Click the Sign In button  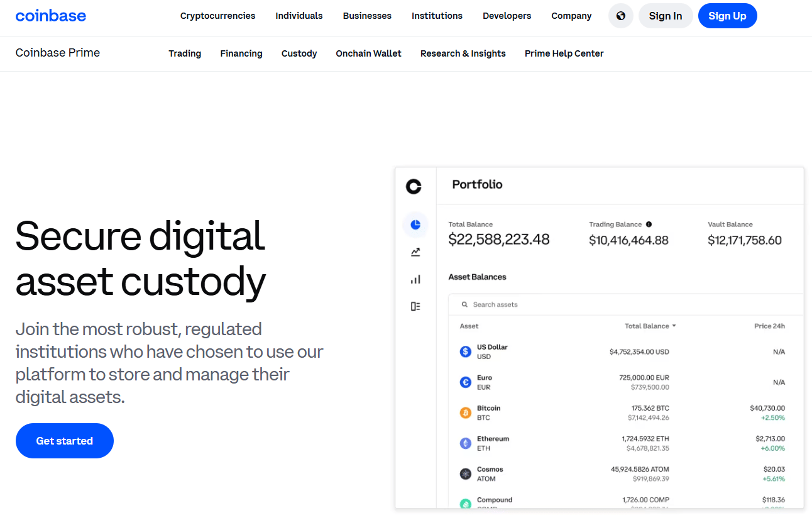click(x=666, y=16)
